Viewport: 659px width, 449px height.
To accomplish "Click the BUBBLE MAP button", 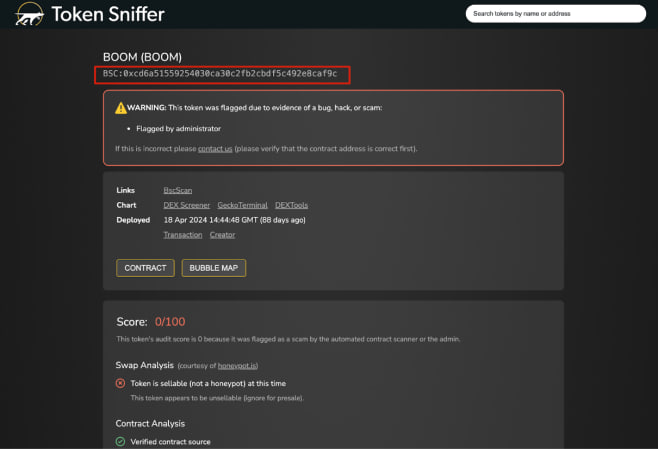I will 214,268.
